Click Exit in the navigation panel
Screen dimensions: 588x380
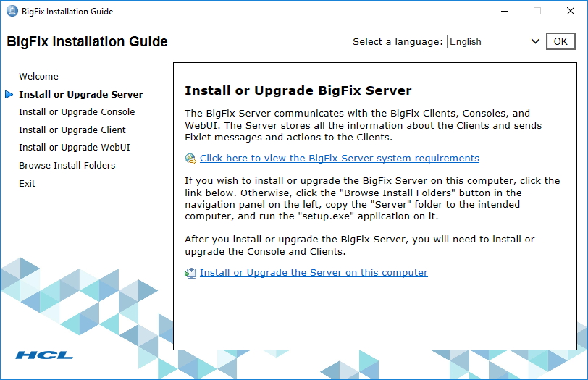27,183
